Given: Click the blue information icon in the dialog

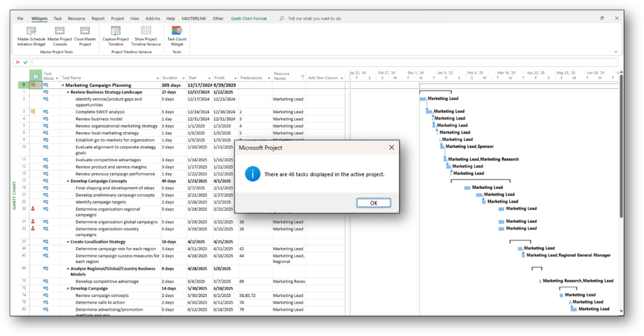Looking at the screenshot, I should click(252, 174).
